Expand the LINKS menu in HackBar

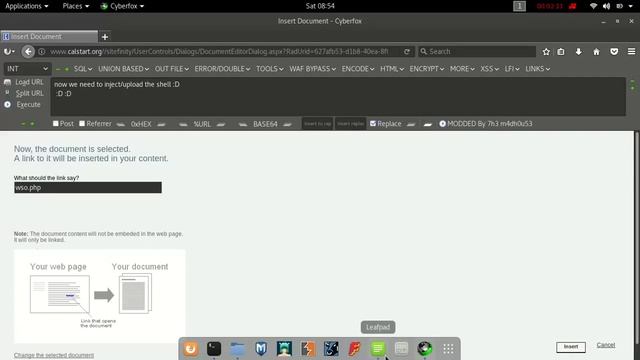pyautogui.click(x=538, y=69)
